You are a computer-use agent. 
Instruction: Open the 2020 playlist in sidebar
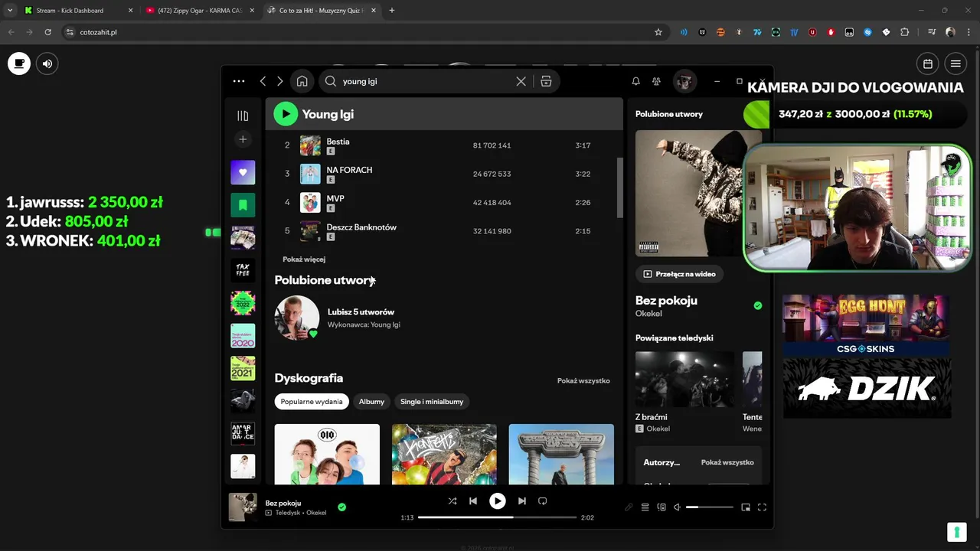click(243, 336)
